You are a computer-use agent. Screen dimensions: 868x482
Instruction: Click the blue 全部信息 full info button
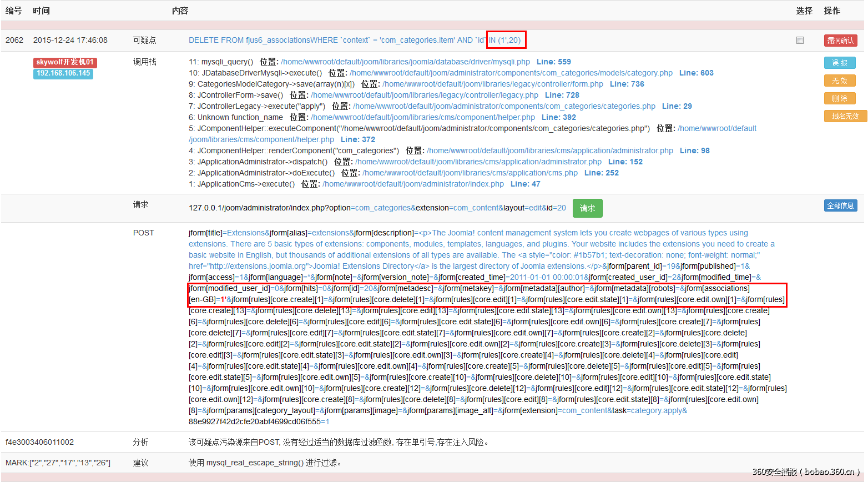pyautogui.click(x=841, y=205)
